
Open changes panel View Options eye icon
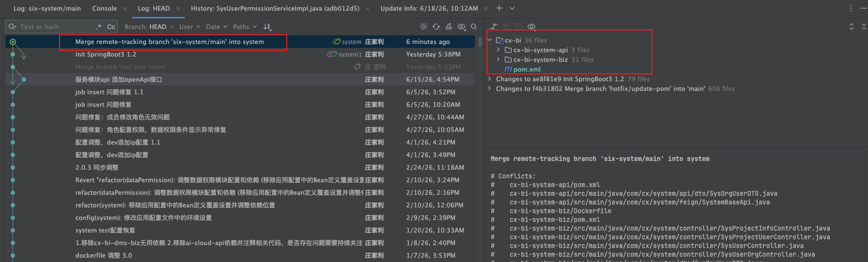531,27
